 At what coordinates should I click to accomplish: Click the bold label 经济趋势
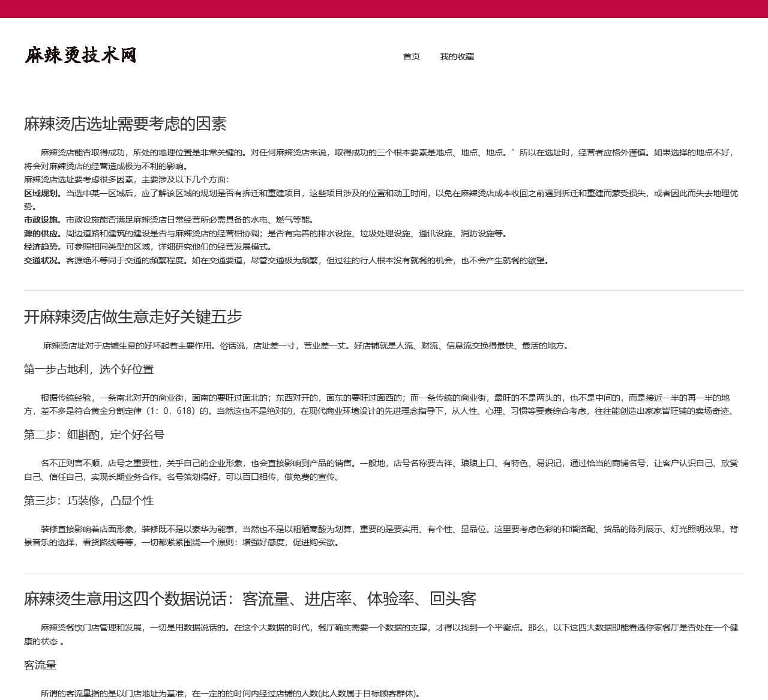point(40,247)
